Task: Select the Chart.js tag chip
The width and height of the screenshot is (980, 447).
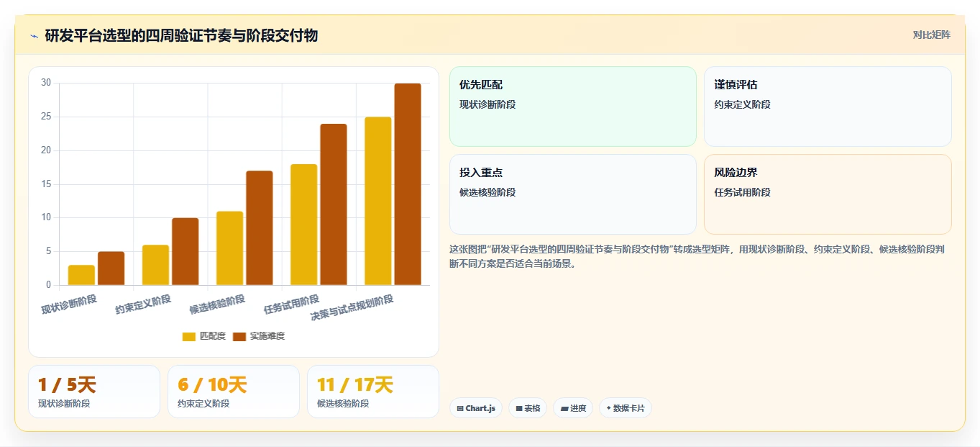Action: tap(476, 408)
